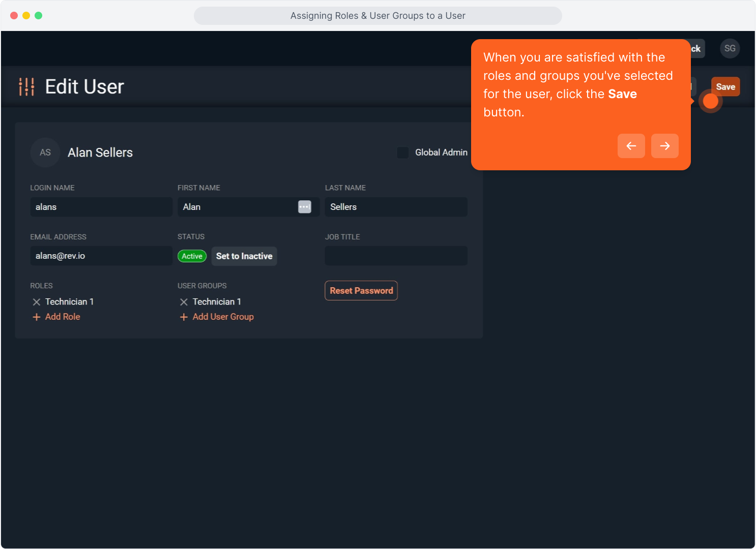Viewport: 756px width, 549px height.
Task: Go to previous tutorial step arrow
Action: pos(631,146)
